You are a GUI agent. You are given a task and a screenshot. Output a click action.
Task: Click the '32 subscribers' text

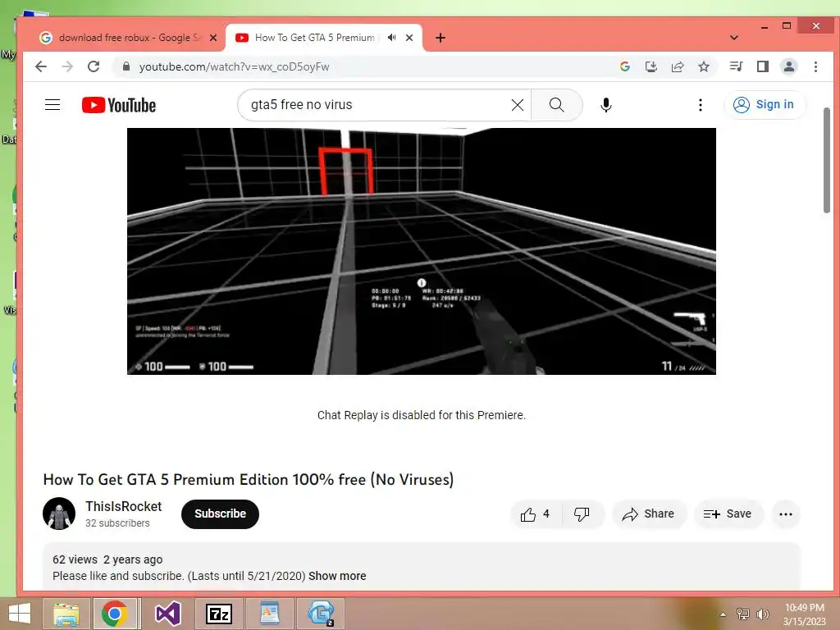tap(117, 523)
